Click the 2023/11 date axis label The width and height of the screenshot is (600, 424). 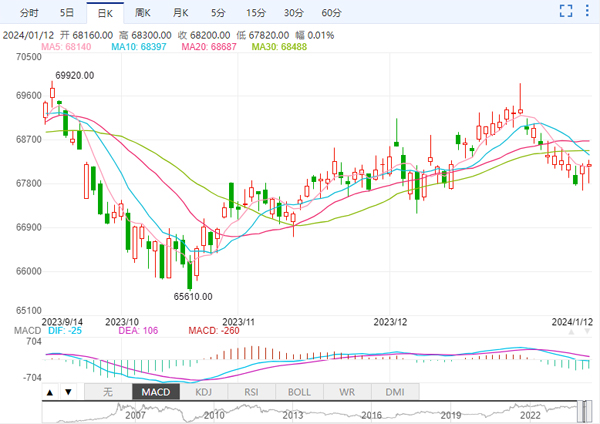tap(238, 322)
